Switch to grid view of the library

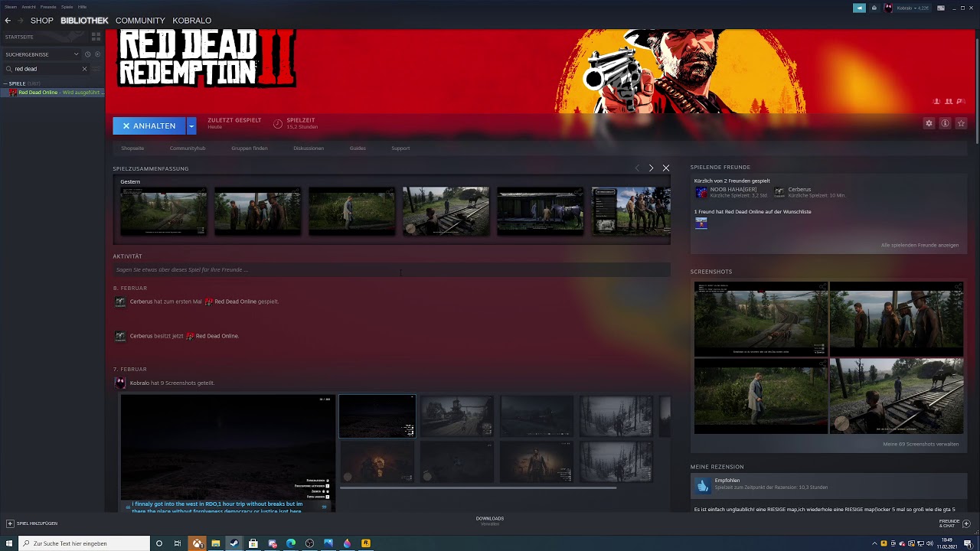[96, 37]
